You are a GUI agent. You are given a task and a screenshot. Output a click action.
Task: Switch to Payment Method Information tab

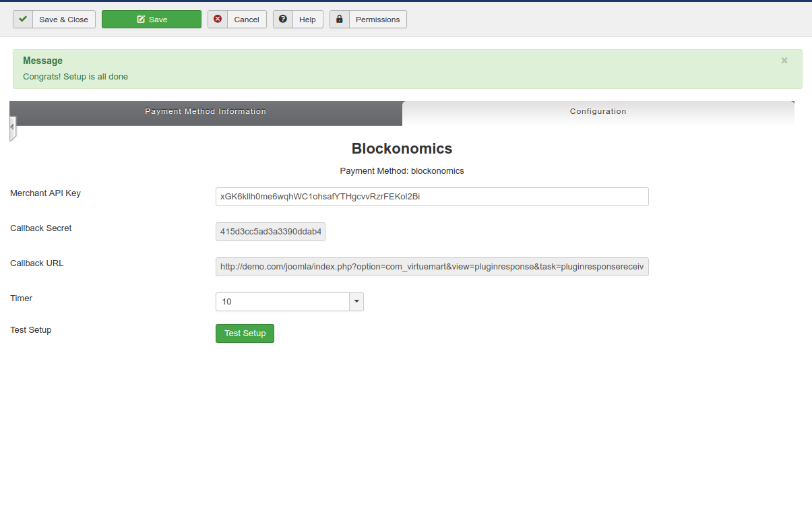click(x=206, y=113)
